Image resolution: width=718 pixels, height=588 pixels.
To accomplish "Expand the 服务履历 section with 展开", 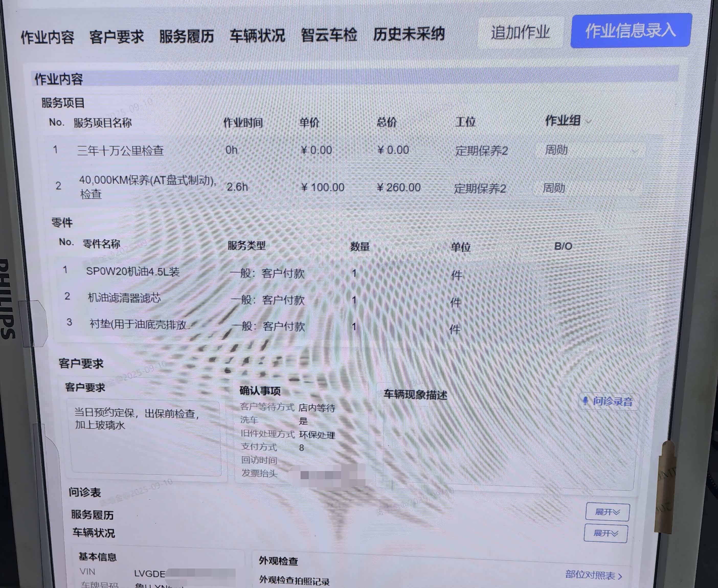I will pos(607,512).
